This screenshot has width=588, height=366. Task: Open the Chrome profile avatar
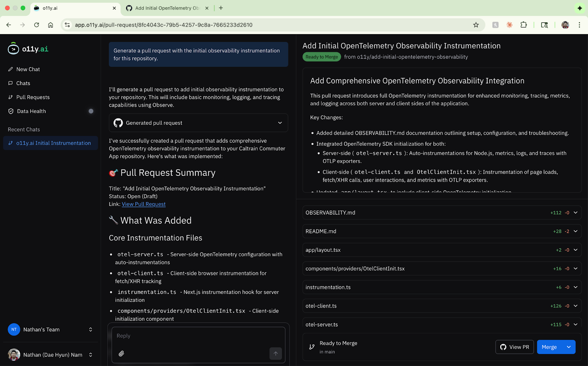coord(565,25)
